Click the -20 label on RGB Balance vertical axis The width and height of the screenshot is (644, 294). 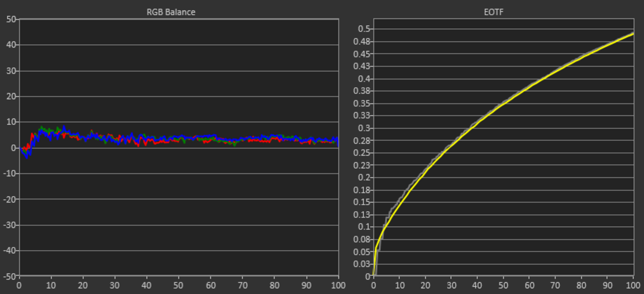(x=10, y=199)
